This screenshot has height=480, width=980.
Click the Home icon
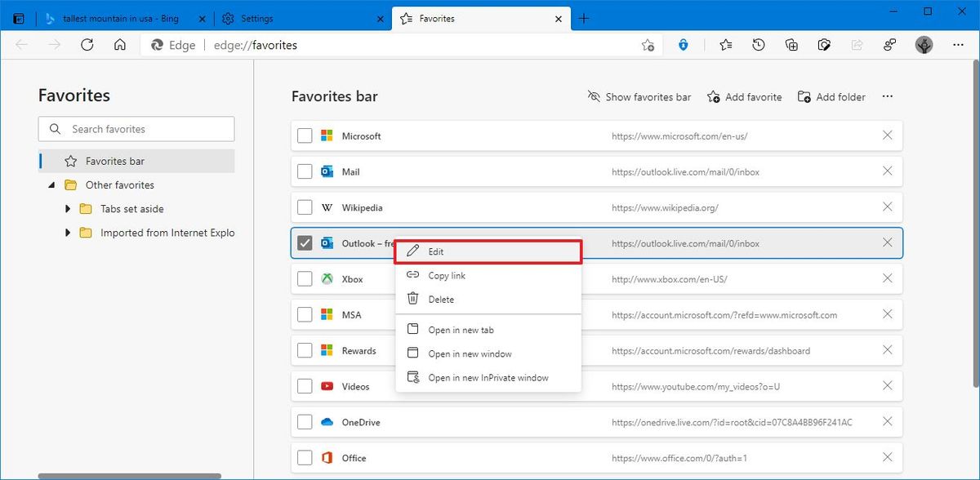point(119,45)
